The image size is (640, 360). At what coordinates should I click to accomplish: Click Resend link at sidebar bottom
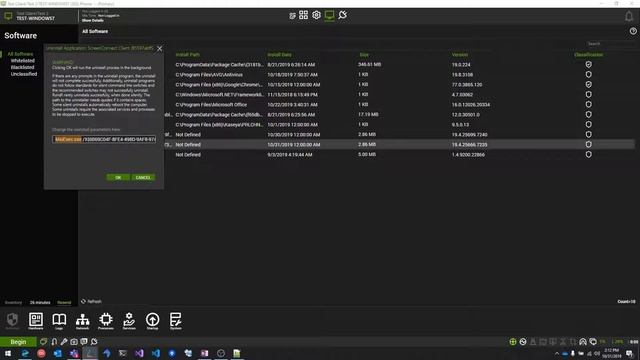64,302
